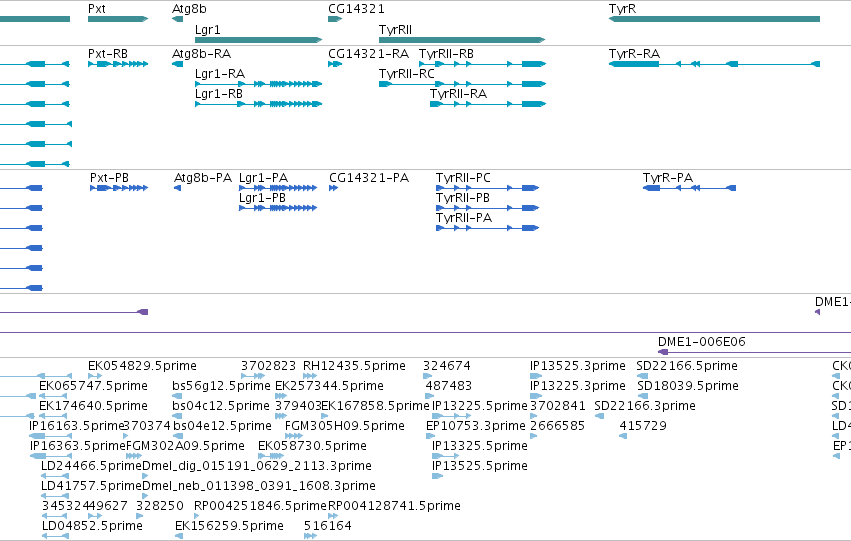Image resolution: width=851 pixels, height=541 pixels.
Task: Click the Atg8b gene label
Action: [x=189, y=9]
